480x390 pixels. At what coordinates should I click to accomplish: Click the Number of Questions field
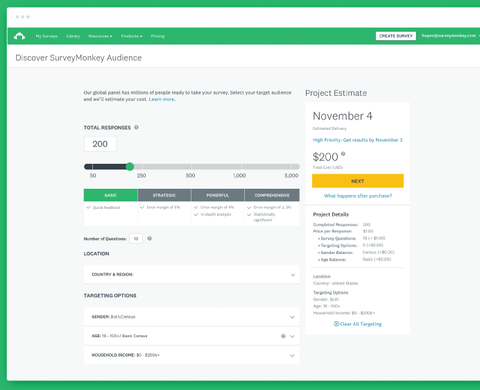point(136,239)
